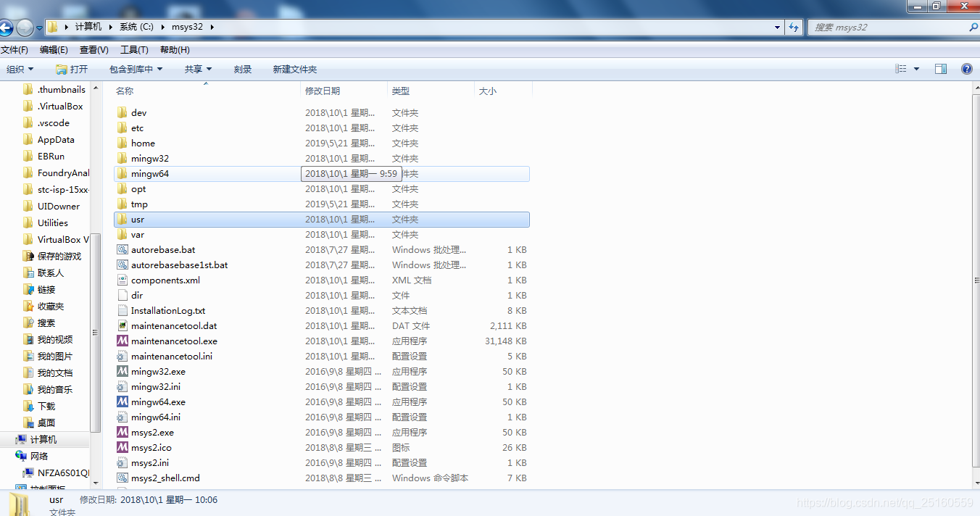Screen dimensions: 980x516
Task: Open the 帮助(H) menu
Action: pos(175,50)
